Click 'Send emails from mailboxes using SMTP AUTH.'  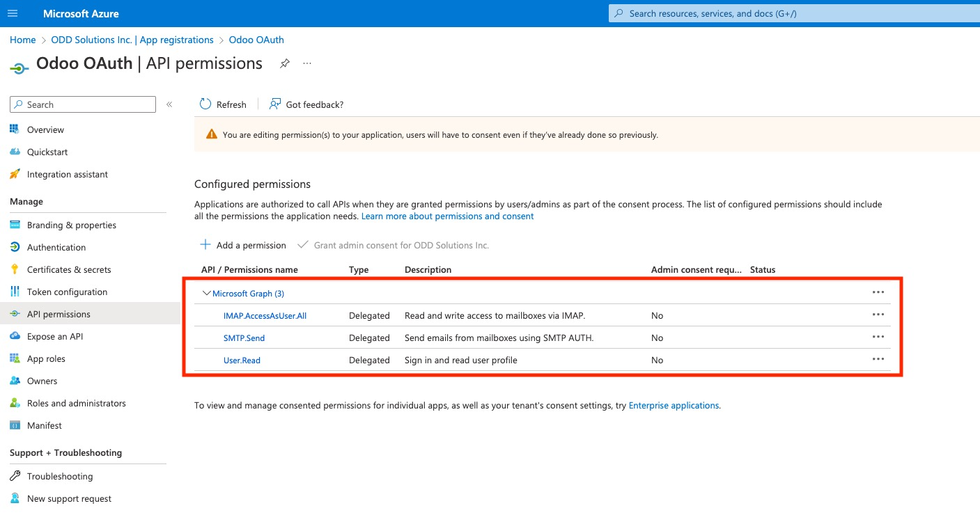[499, 338]
